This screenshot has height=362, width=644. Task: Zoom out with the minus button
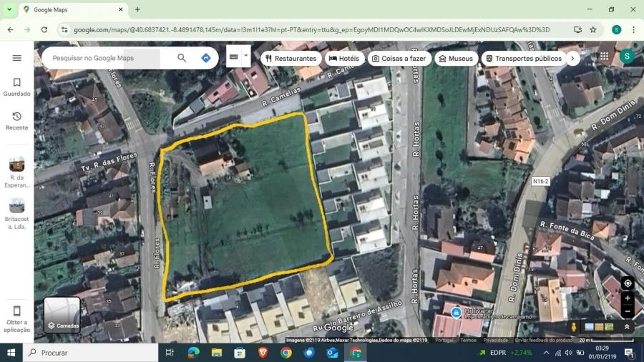point(627,311)
